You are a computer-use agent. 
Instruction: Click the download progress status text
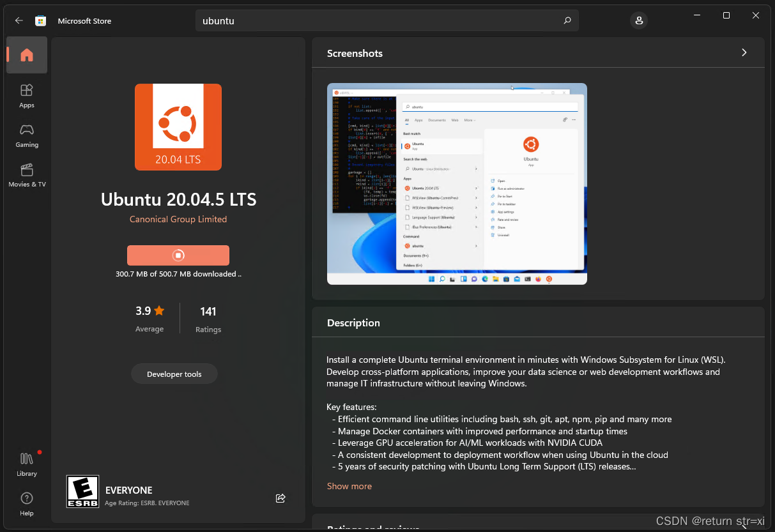[x=178, y=274]
